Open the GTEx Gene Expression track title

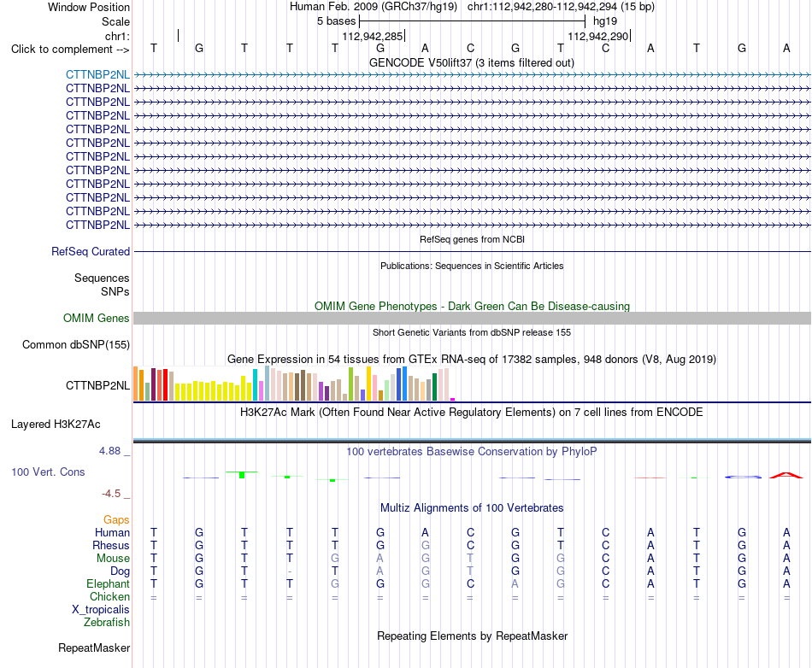coord(471,359)
